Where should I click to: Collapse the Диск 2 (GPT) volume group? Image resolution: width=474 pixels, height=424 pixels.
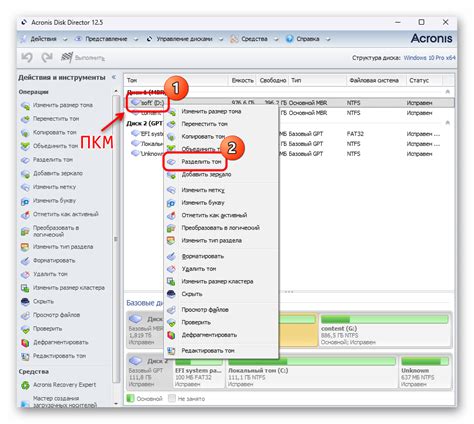448,123
